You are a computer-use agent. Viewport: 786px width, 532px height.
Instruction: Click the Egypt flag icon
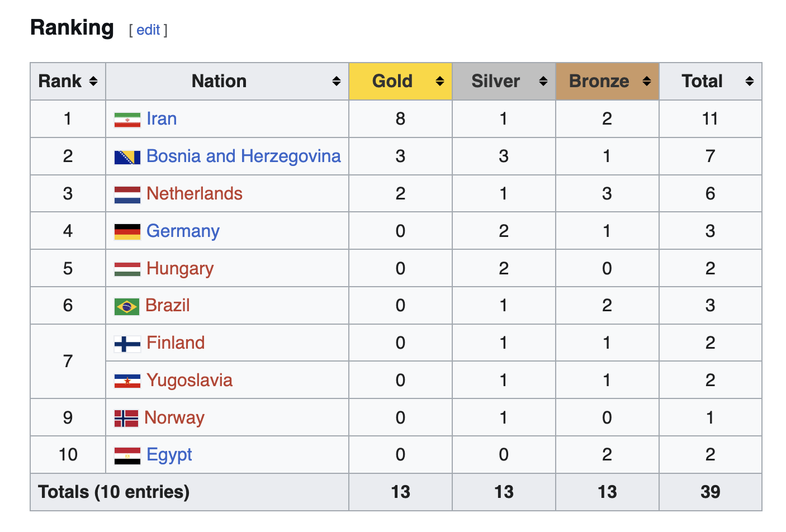click(x=127, y=455)
